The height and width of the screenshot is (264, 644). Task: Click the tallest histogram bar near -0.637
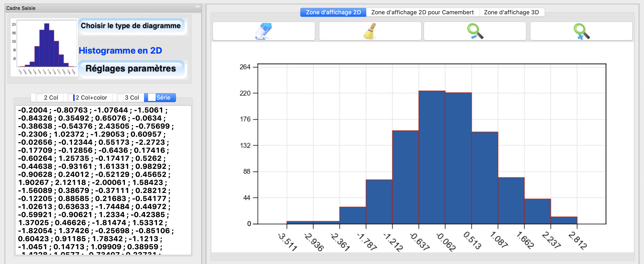[432, 157]
